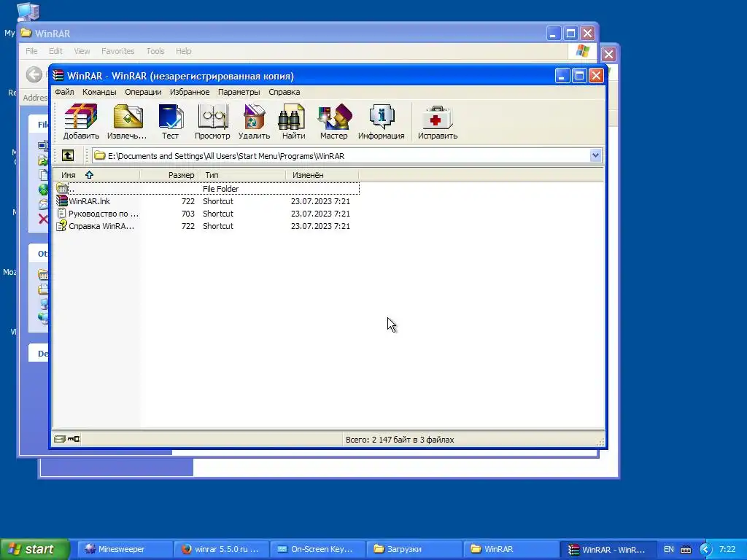Expand the address path dropdown arrow
Image resolution: width=747 pixels, height=560 pixels.
pos(595,155)
